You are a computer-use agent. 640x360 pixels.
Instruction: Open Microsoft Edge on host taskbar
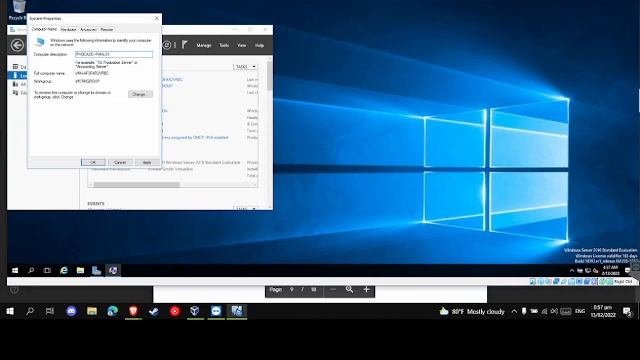tap(113, 311)
